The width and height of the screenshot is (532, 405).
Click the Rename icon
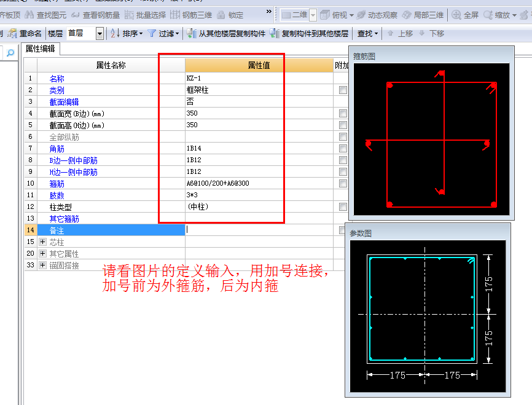click(12, 33)
